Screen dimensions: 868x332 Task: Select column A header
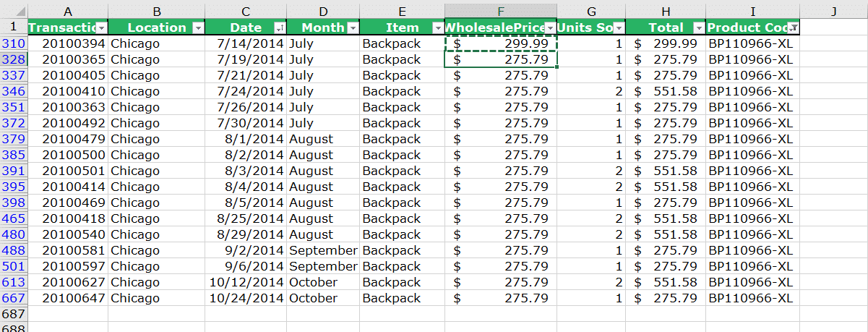click(x=68, y=11)
